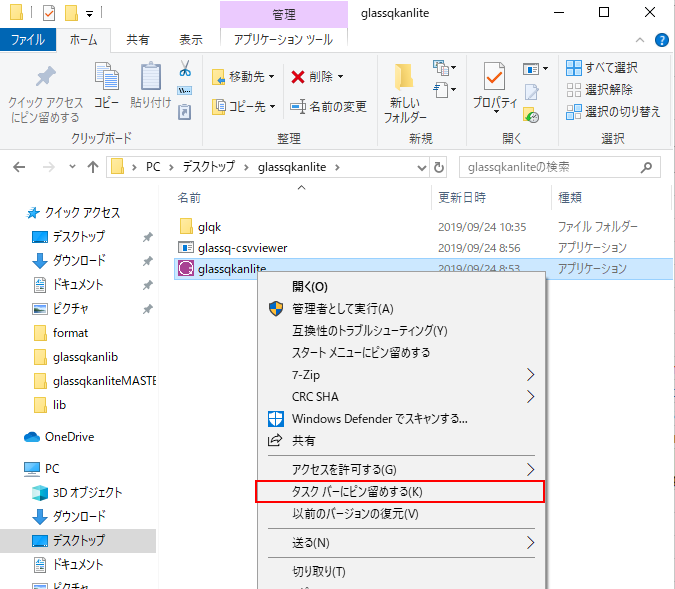Click Select All (すべて選択)
This screenshot has height=589, width=675.
[x=601, y=68]
